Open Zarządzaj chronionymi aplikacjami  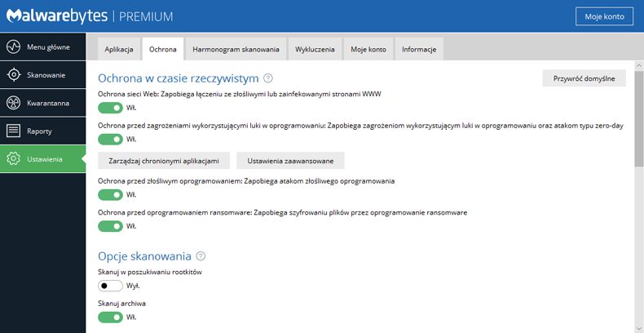164,161
